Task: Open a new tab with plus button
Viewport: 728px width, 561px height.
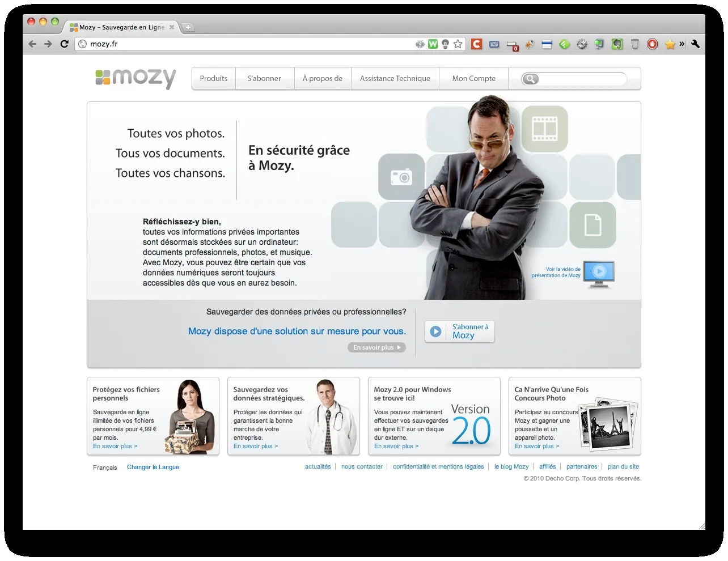Action: point(188,27)
